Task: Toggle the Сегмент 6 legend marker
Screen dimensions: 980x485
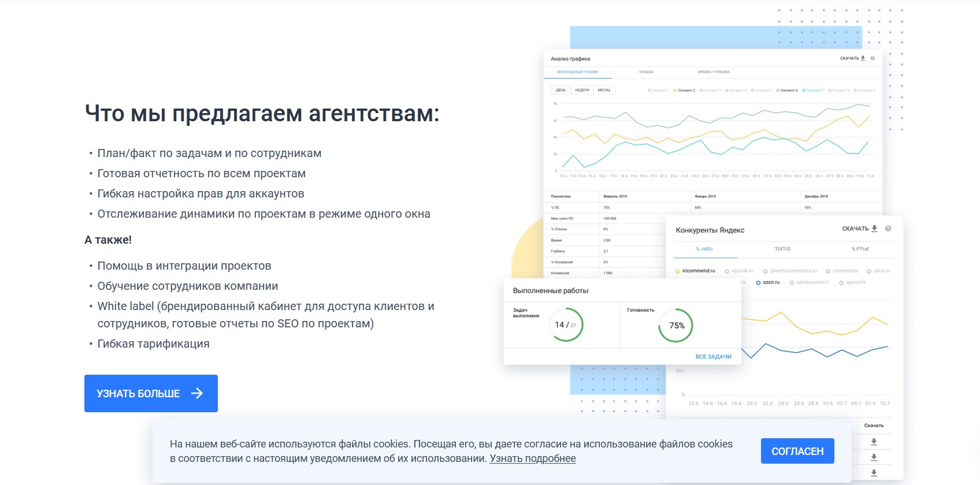Action: pos(778,91)
